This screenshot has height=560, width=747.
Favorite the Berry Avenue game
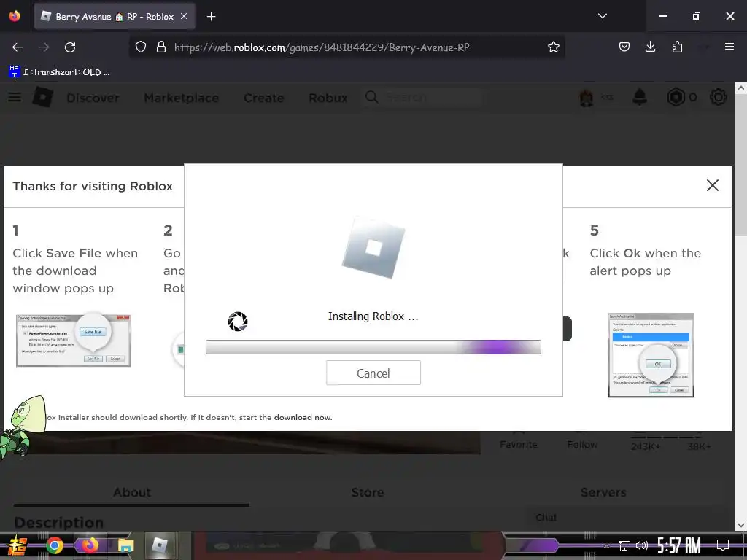tap(519, 444)
